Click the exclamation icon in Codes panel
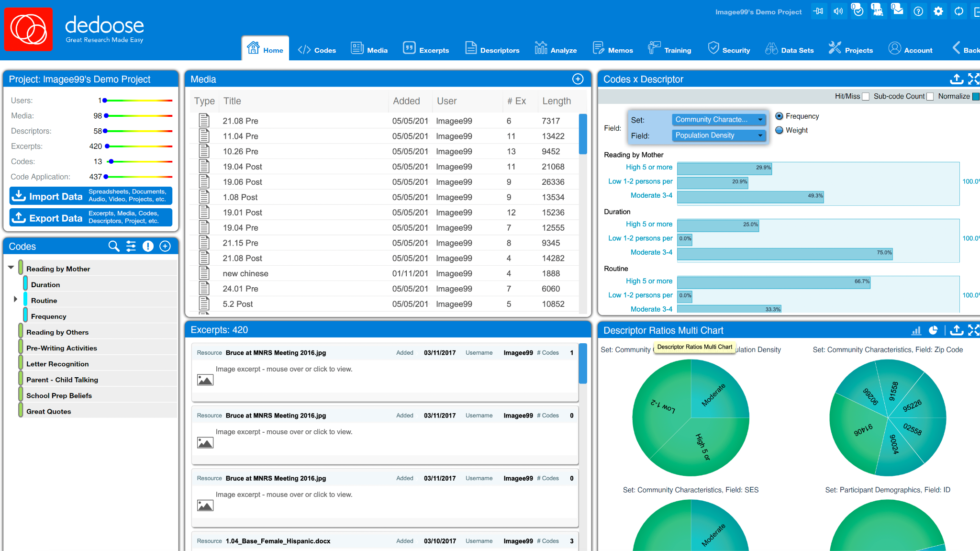The height and width of the screenshot is (551, 980). (x=148, y=246)
